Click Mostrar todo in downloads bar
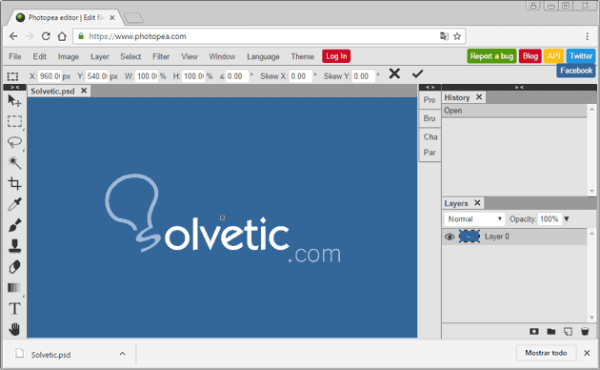 (546, 353)
